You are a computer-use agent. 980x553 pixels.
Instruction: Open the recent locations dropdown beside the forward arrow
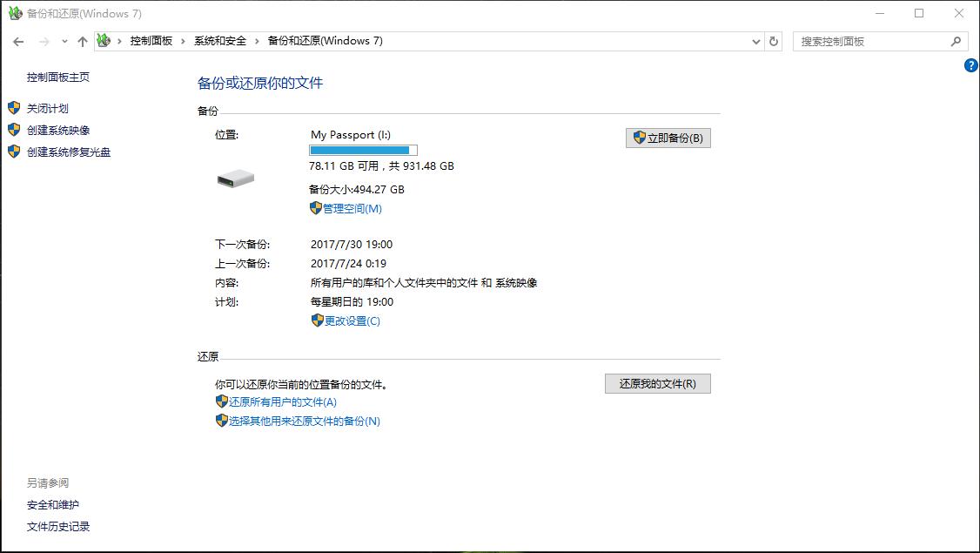pyautogui.click(x=64, y=41)
